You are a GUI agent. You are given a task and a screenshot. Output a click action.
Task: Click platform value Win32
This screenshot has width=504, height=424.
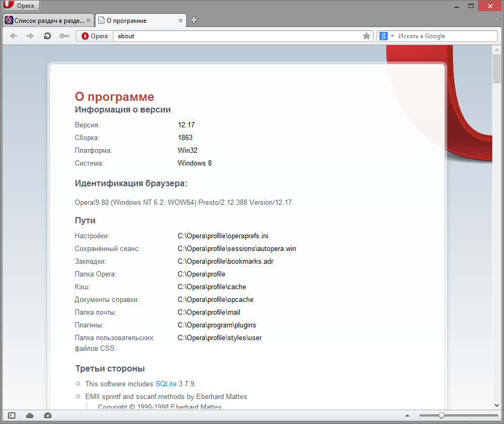tap(187, 150)
